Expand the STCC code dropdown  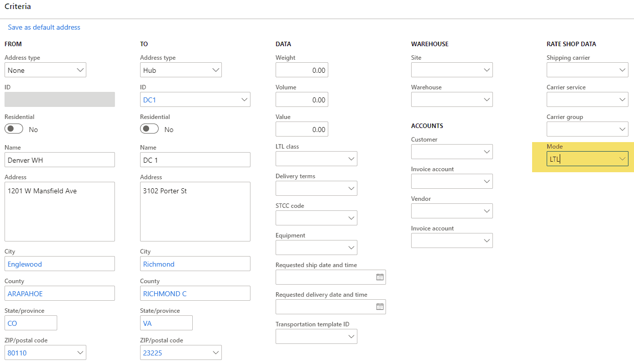(x=351, y=218)
